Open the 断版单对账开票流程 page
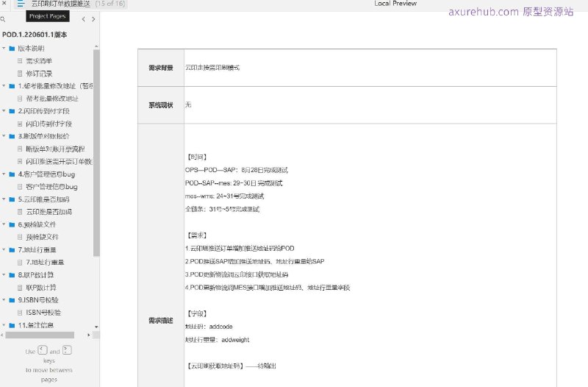Image resolution: width=588 pixels, height=387 pixels. point(55,149)
